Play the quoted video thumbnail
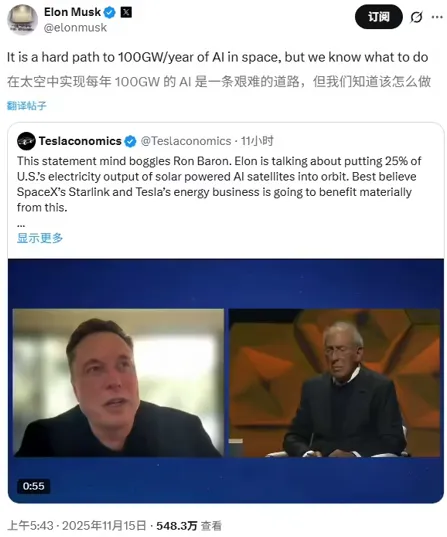The height and width of the screenshot is (537, 447). pos(226,381)
